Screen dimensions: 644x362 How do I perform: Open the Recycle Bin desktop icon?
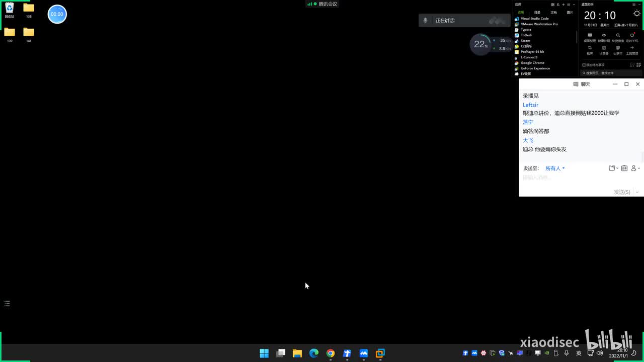[10, 10]
